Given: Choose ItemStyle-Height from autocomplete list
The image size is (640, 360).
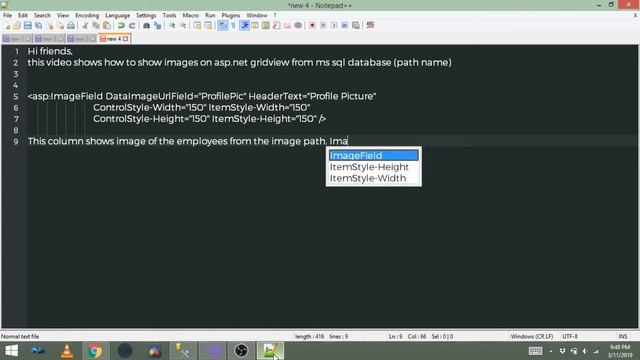Looking at the screenshot, I should [374, 167].
